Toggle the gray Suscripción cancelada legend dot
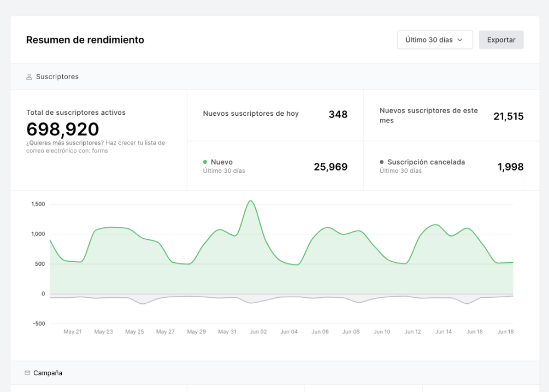 pos(382,162)
